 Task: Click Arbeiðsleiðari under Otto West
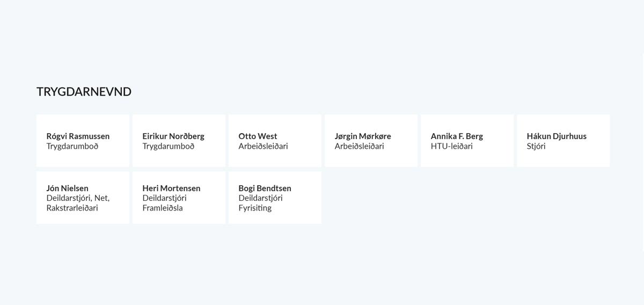263,146
